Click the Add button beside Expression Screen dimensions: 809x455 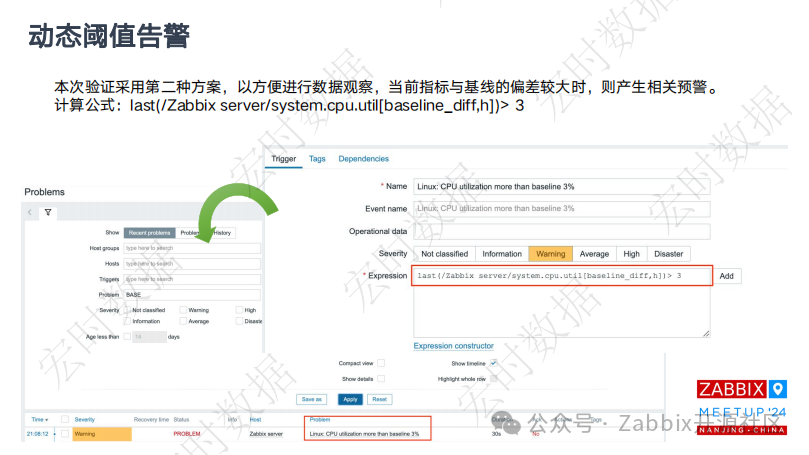(x=727, y=276)
